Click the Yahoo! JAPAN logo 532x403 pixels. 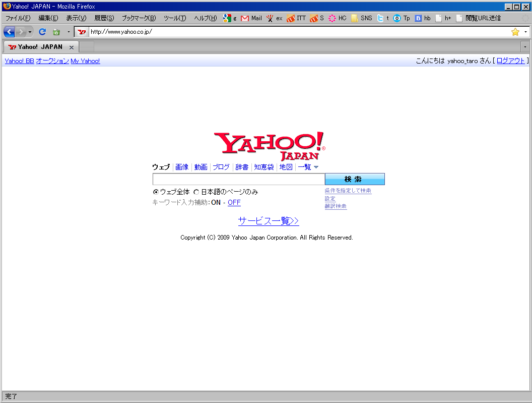coord(270,146)
